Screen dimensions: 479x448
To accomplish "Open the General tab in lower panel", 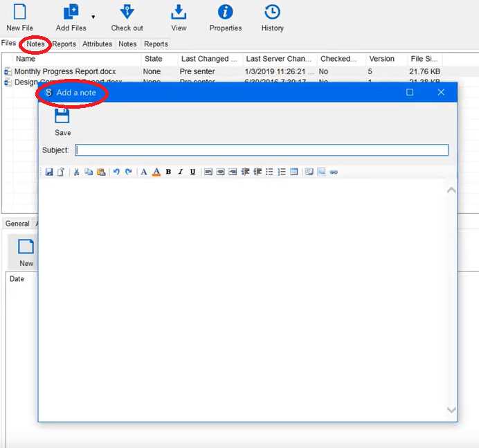I will point(17,224).
